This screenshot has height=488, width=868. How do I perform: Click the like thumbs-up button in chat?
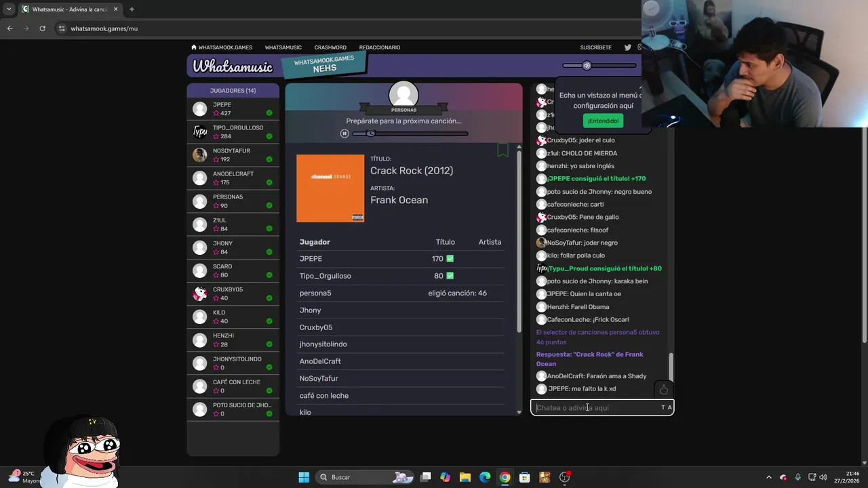click(663, 389)
